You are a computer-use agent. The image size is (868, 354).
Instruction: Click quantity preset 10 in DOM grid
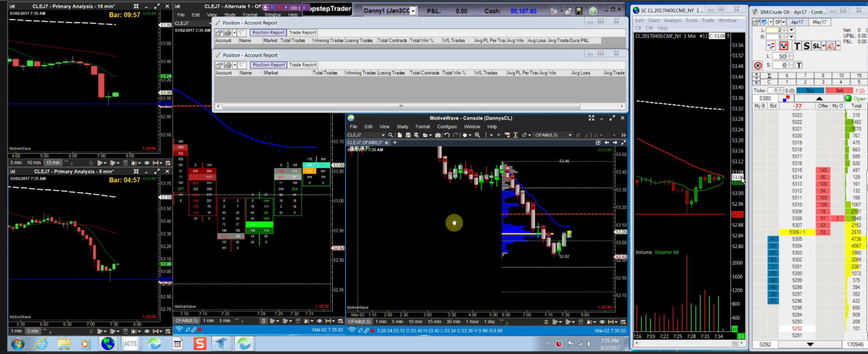click(841, 76)
